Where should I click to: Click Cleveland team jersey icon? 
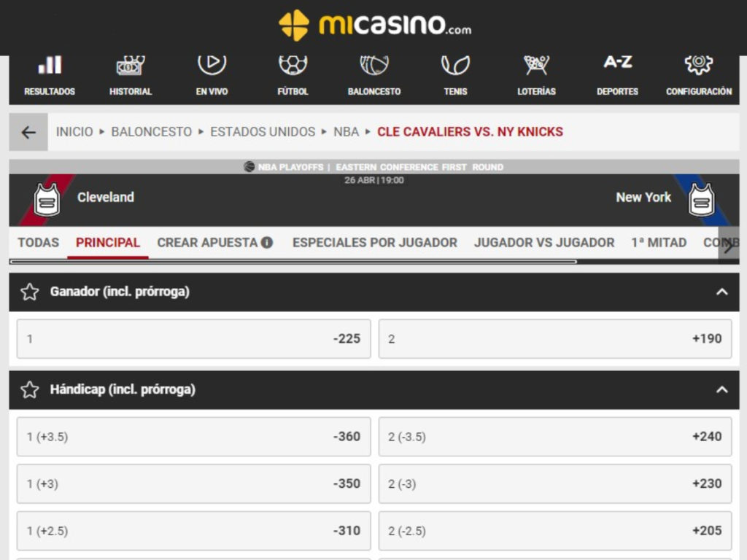(x=47, y=200)
